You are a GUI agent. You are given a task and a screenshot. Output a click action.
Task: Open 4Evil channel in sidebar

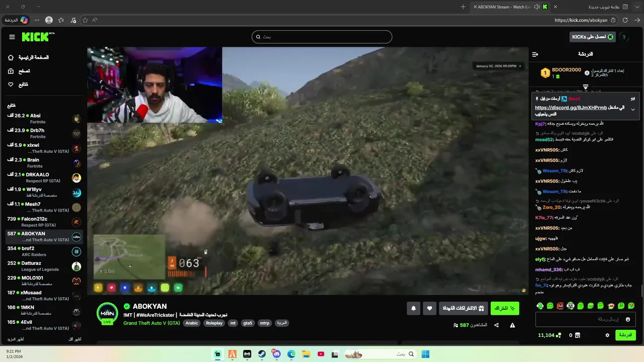coord(44,325)
